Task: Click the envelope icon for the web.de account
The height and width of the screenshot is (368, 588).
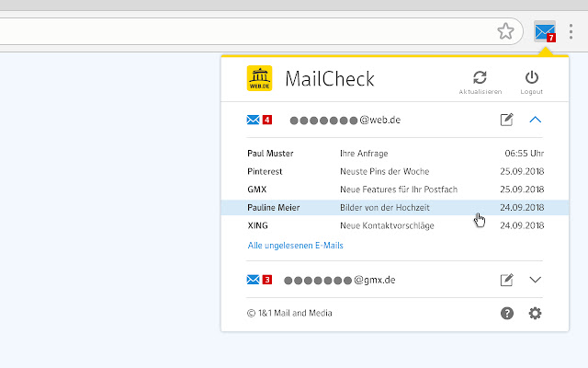Action: [x=254, y=120]
